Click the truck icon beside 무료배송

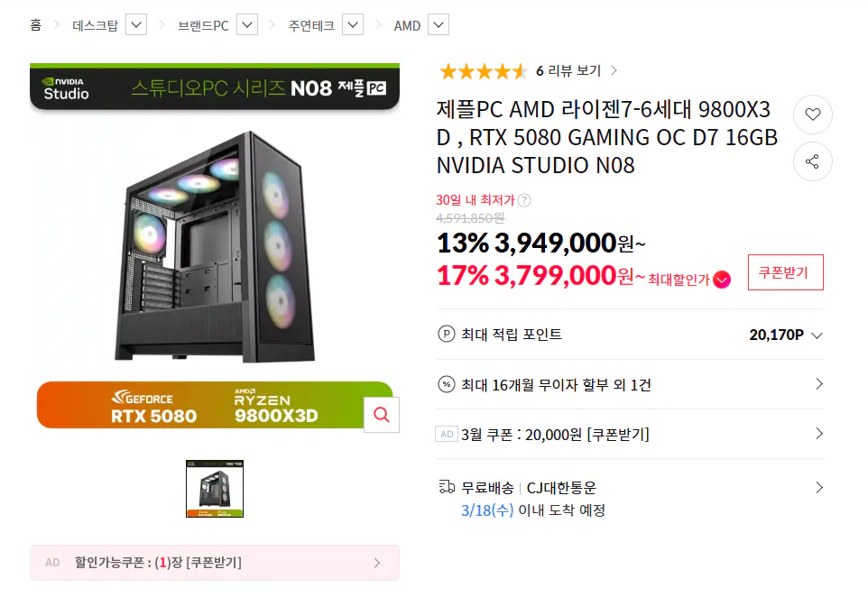pos(446,486)
